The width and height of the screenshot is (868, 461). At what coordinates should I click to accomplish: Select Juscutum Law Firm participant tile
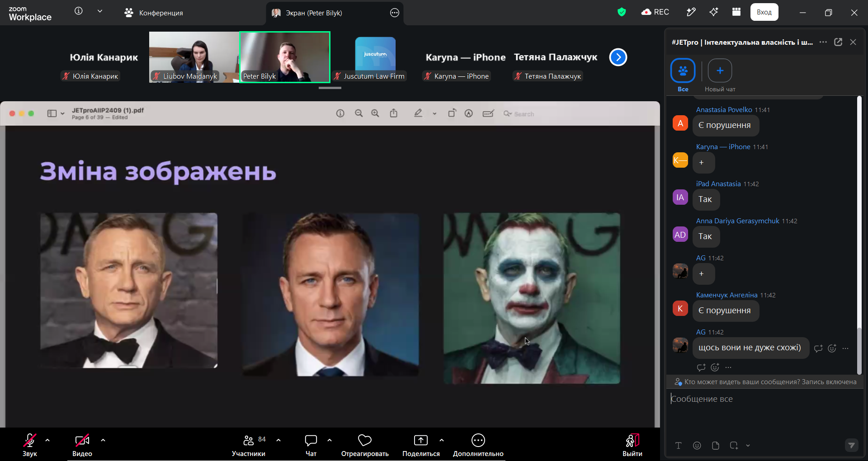[375, 57]
